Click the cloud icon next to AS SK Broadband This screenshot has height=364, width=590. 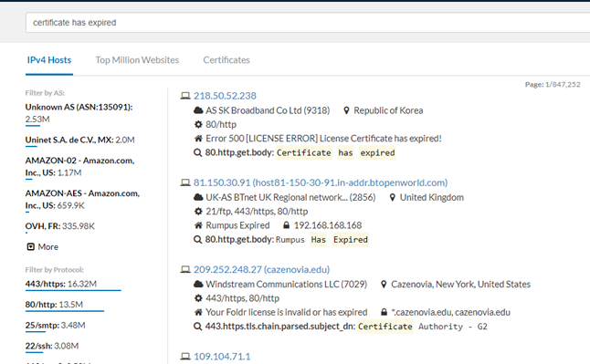tap(198, 110)
